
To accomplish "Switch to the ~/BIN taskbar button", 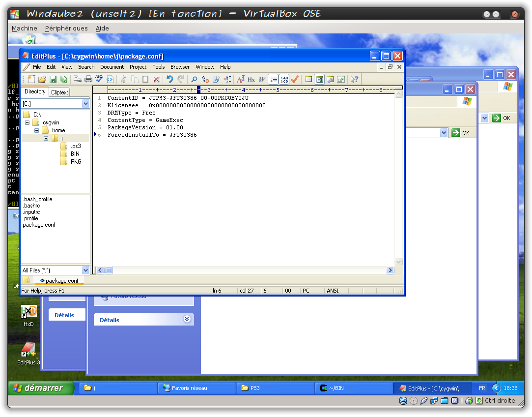I will (354, 388).
